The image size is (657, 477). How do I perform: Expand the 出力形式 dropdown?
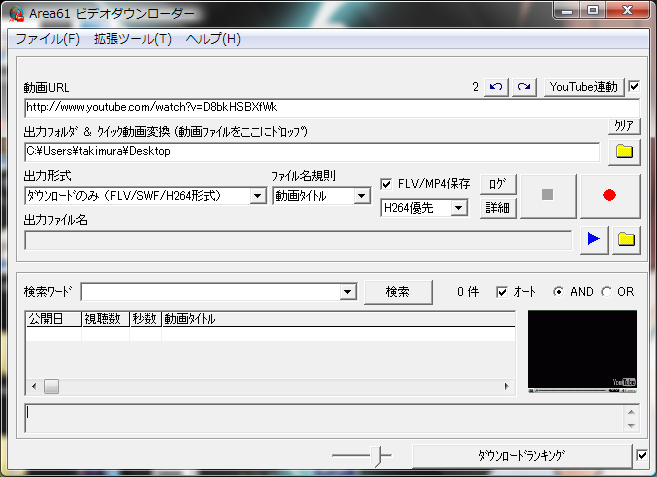(257, 196)
